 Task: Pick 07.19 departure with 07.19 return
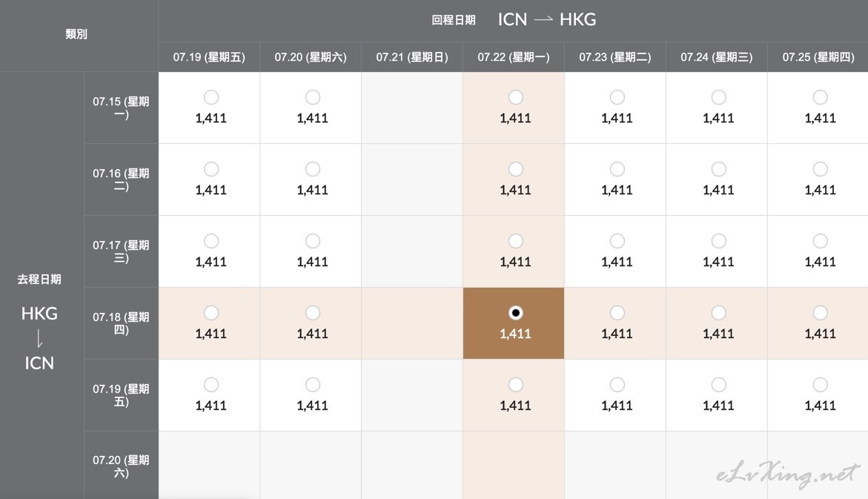211,385
